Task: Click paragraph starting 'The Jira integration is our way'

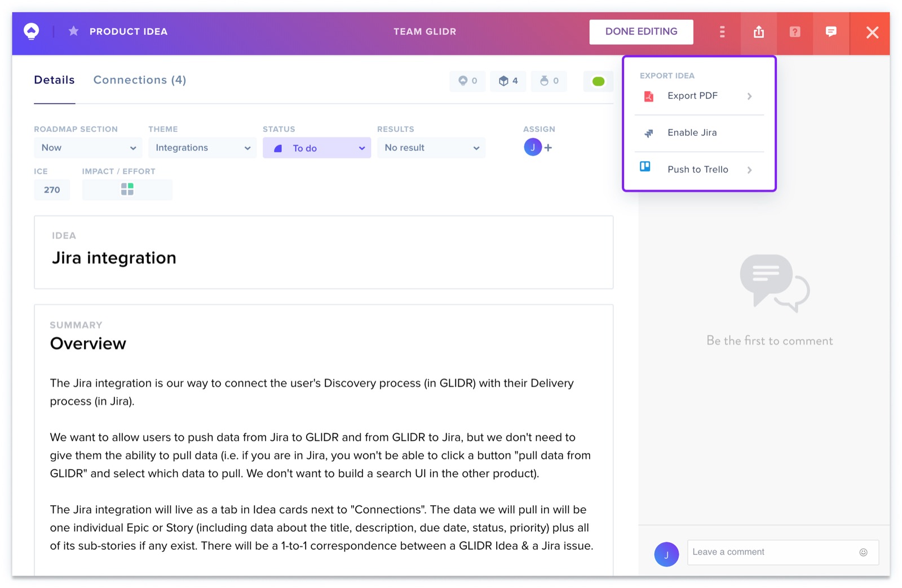Action: [312, 392]
